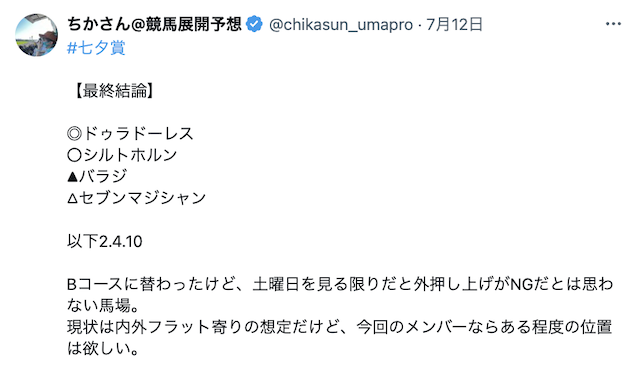Select the horse name セブンマジシャン

click(142, 198)
